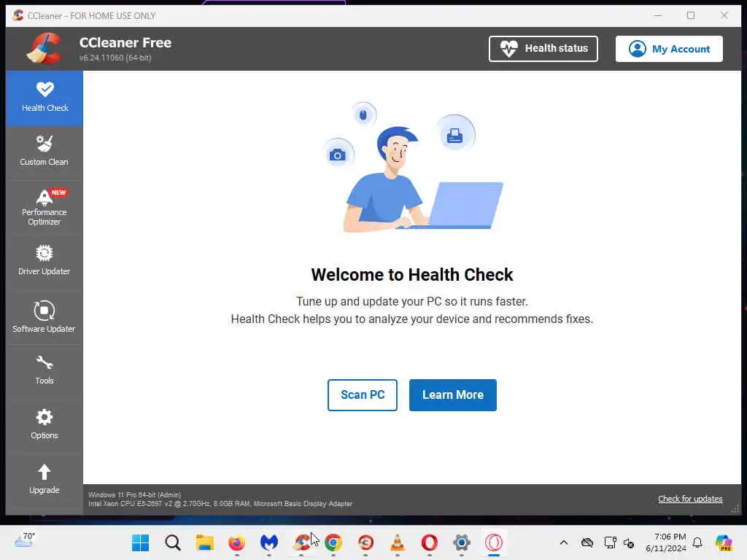Image resolution: width=747 pixels, height=560 pixels.
Task: Maximize the CCleaner window
Action: (x=691, y=15)
